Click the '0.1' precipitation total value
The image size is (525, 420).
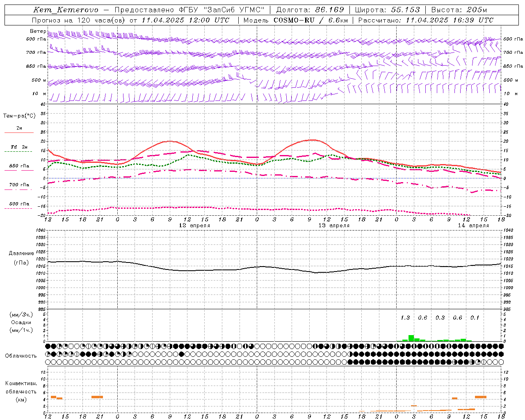click(x=475, y=318)
